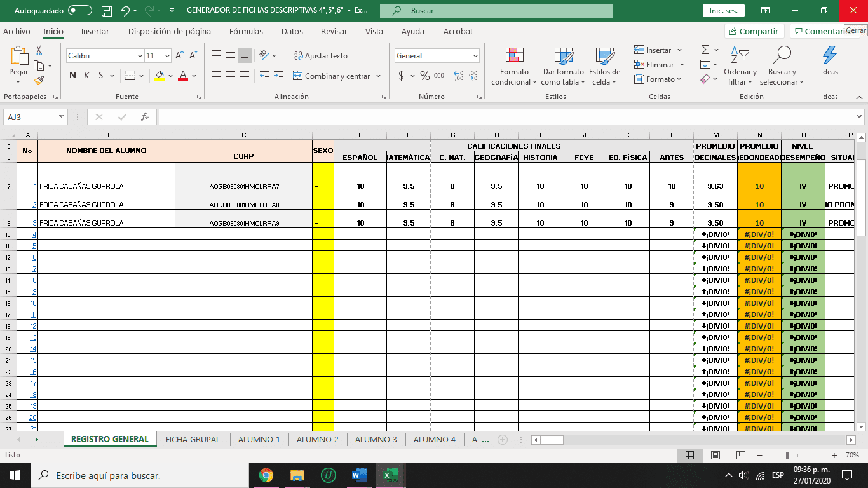Click the percent style icon
Image resolution: width=868 pixels, height=488 pixels.
pos(424,76)
